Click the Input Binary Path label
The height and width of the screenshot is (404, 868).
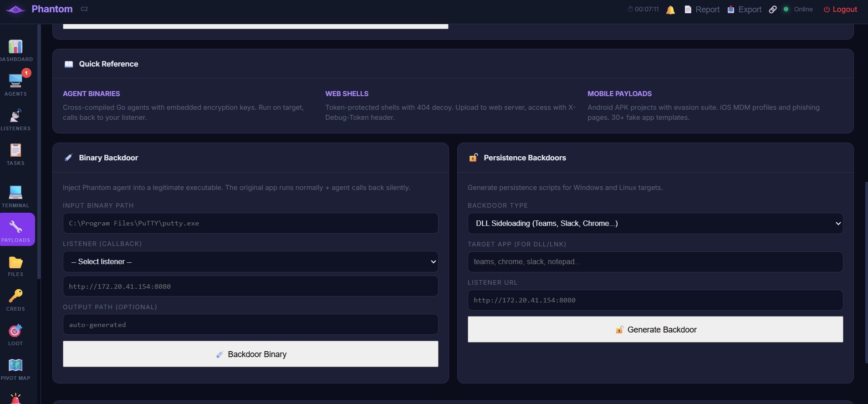tap(98, 206)
